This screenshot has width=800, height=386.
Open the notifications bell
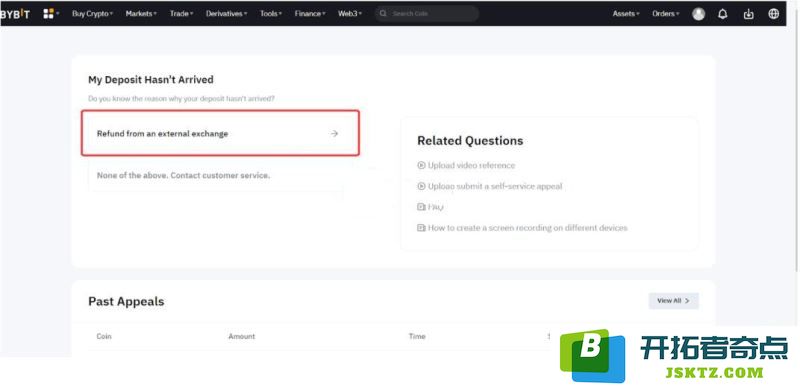point(722,14)
